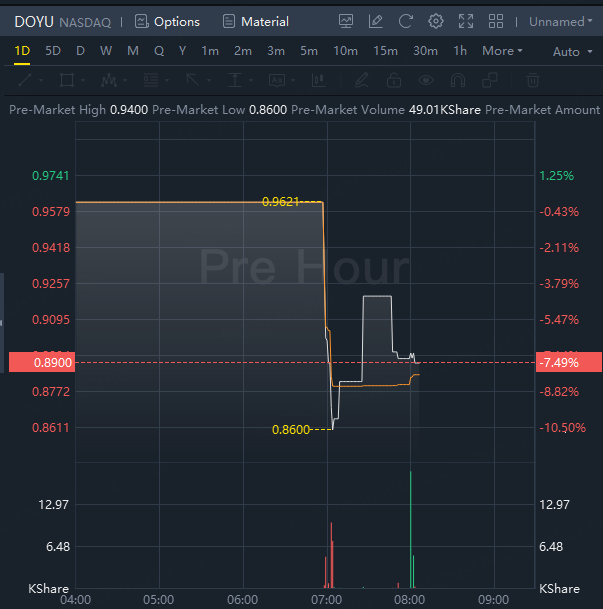Click the -7.49% change label
The width and height of the screenshot is (603, 609).
[x=569, y=362]
